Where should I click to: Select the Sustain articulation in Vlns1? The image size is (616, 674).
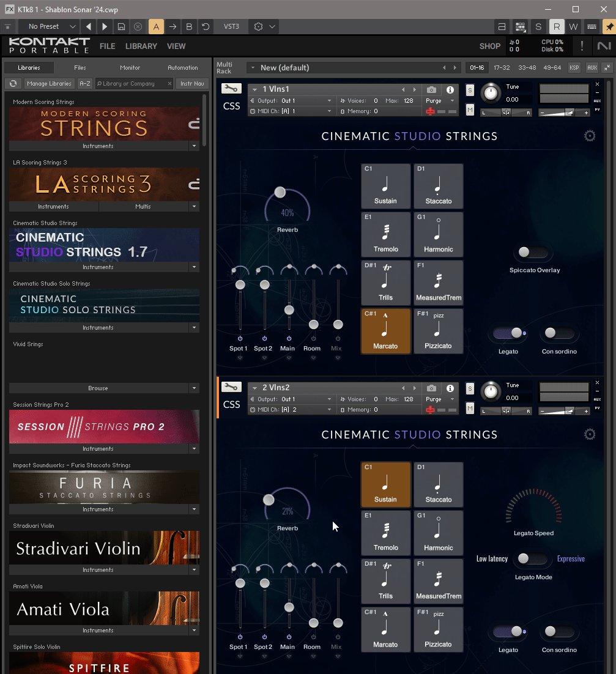[x=385, y=186]
